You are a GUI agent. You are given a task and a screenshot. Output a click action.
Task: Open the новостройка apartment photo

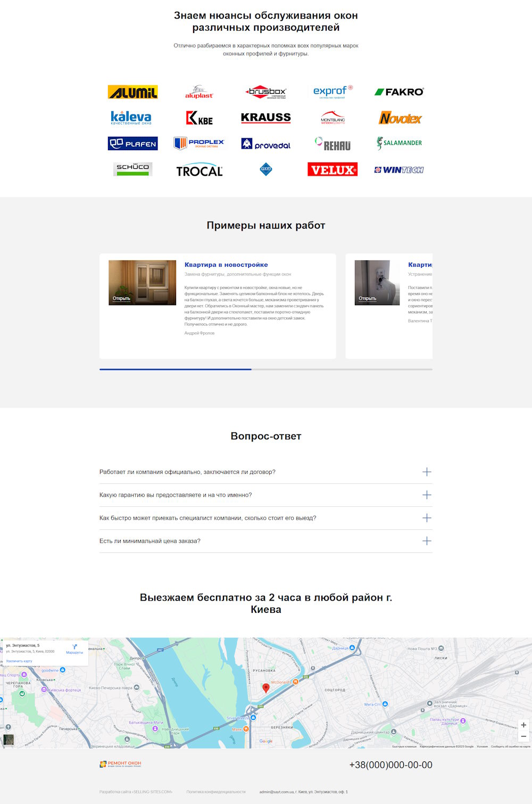pos(142,283)
